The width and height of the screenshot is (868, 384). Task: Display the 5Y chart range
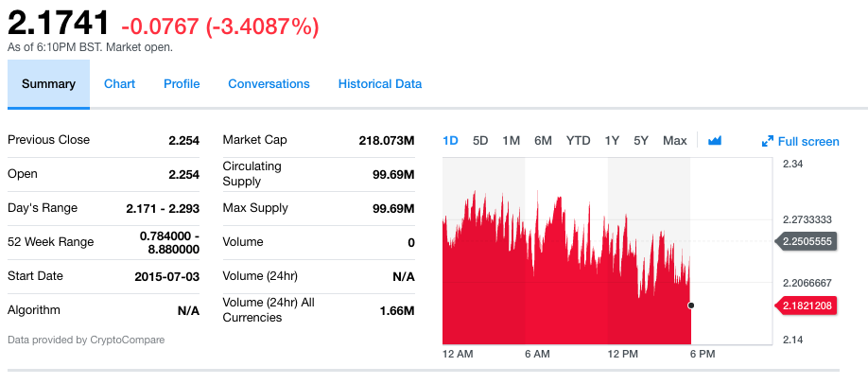tap(641, 141)
